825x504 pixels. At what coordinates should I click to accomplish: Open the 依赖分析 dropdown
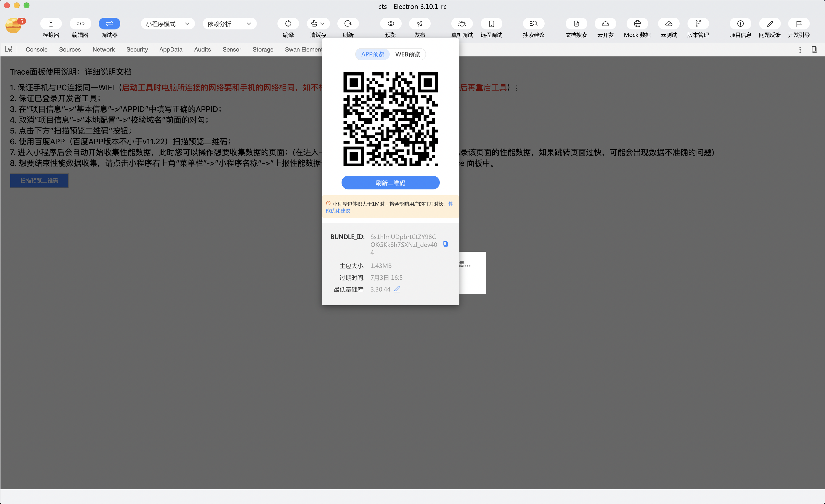(x=229, y=24)
